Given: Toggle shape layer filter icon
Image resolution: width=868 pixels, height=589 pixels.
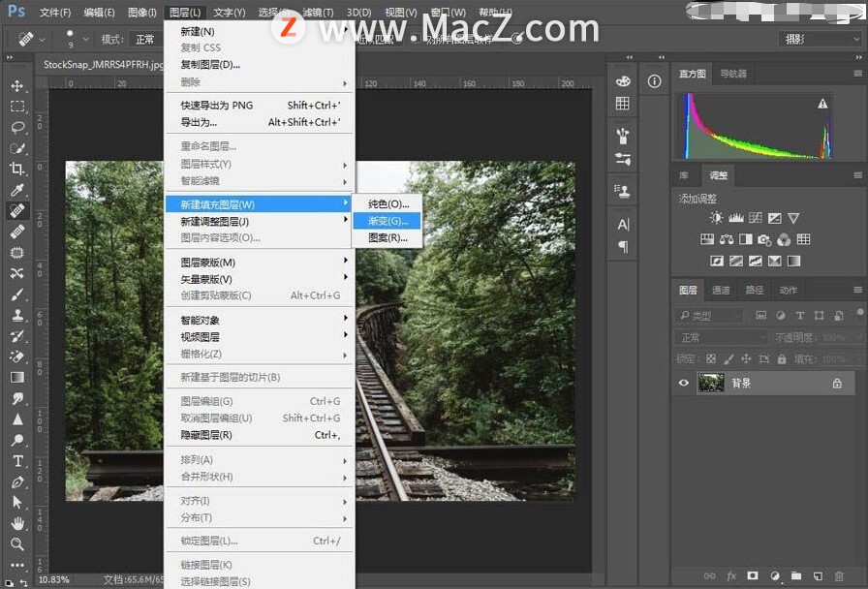Looking at the screenshot, I should pyautogui.click(x=819, y=315).
